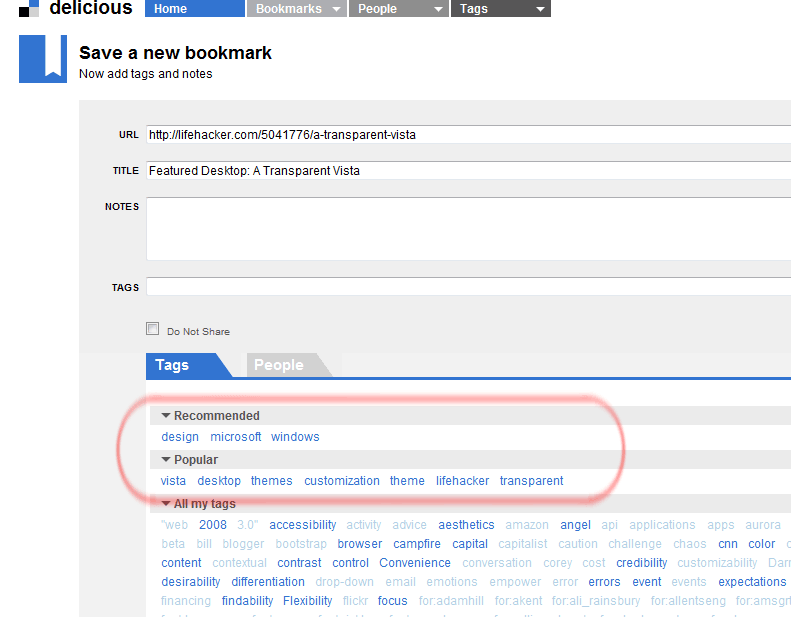Open the Tags menu dropdown arrow
Screen dimensions: 791x617
(540, 9)
